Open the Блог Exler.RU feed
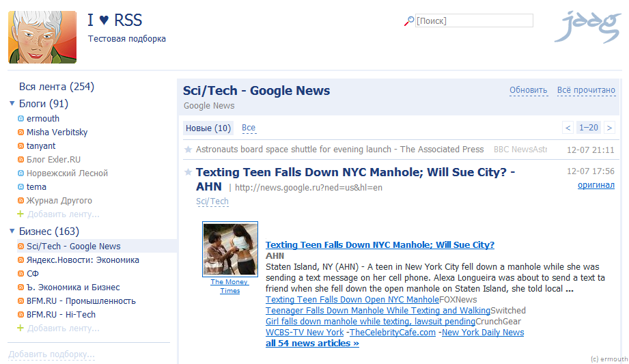 pos(53,159)
